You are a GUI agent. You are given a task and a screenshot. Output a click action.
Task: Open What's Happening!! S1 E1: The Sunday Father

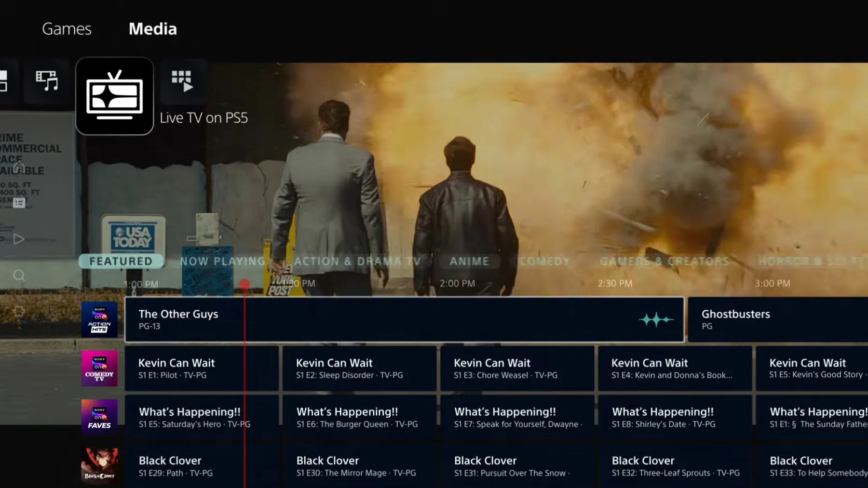[812, 417]
